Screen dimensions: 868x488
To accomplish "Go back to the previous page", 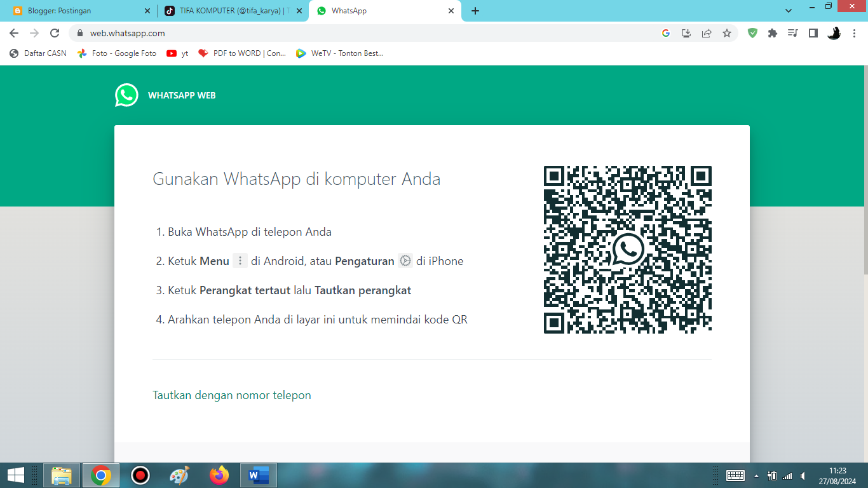I will click(x=14, y=33).
